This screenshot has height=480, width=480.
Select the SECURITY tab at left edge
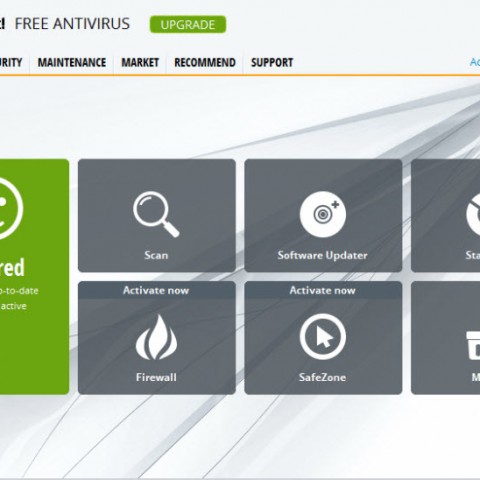pyautogui.click(x=11, y=62)
